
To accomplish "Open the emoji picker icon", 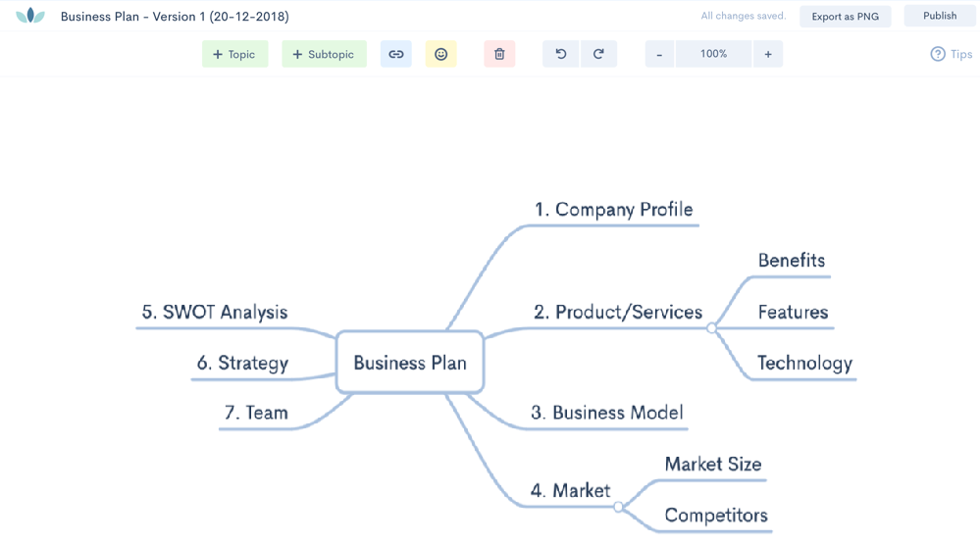I will click(x=440, y=55).
